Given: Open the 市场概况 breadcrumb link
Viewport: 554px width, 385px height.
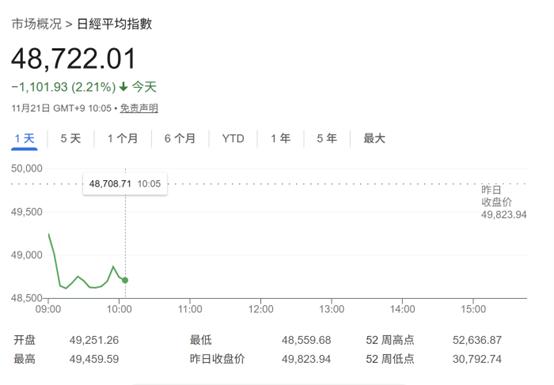Looking at the screenshot, I should [x=36, y=24].
